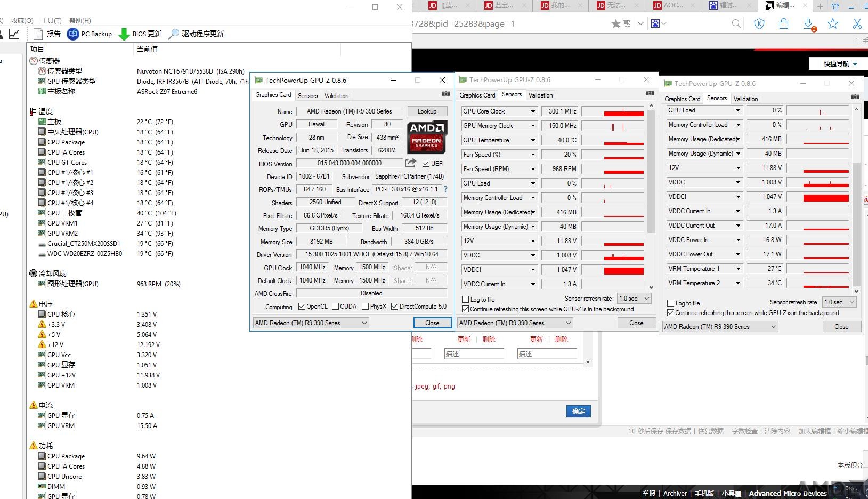Toggle Continue refreshing checkbox in rightmost GPU-Z window
Image resolution: width=868 pixels, height=499 pixels.
pos(670,313)
